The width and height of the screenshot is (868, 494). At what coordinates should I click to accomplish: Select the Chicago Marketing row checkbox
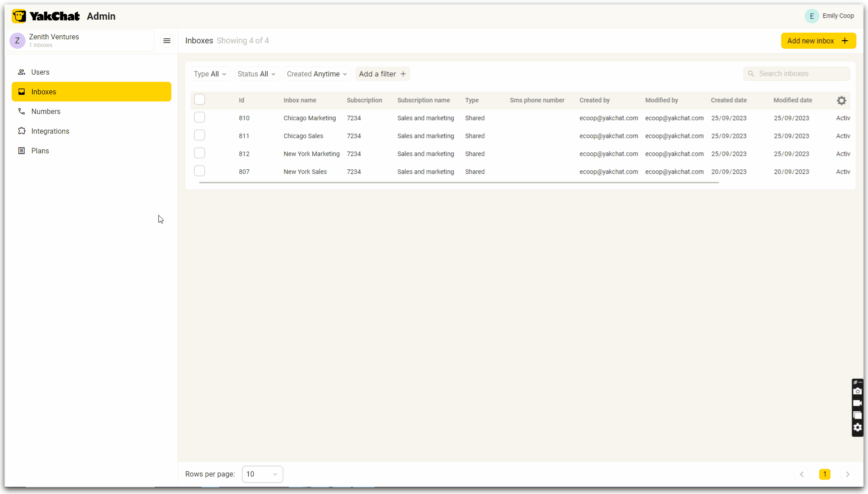click(x=200, y=118)
